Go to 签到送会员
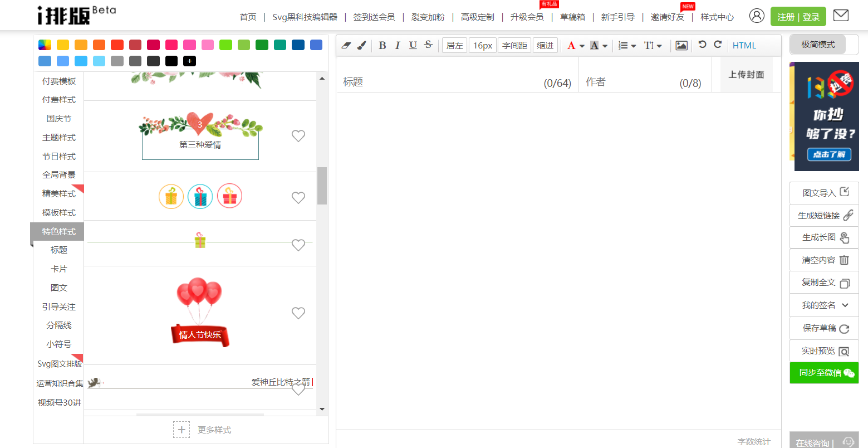 tap(374, 17)
